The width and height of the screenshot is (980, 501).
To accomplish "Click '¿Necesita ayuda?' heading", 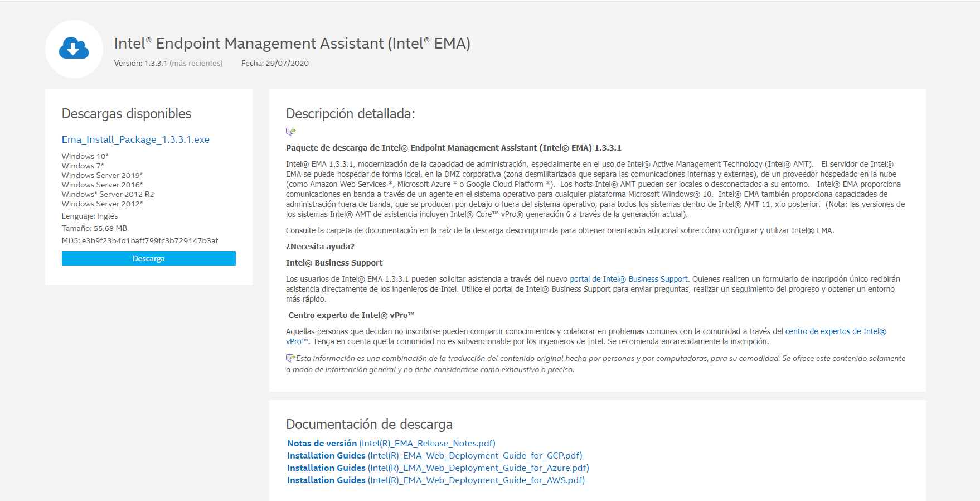I will (x=320, y=247).
